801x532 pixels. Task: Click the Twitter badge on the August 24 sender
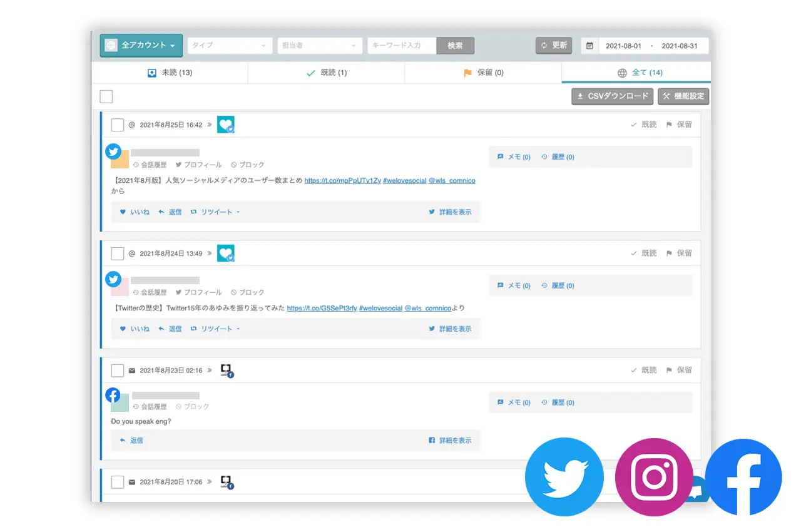[113, 279]
